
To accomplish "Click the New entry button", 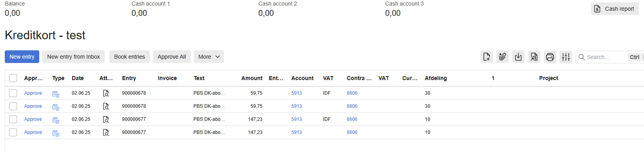I will (22, 57).
